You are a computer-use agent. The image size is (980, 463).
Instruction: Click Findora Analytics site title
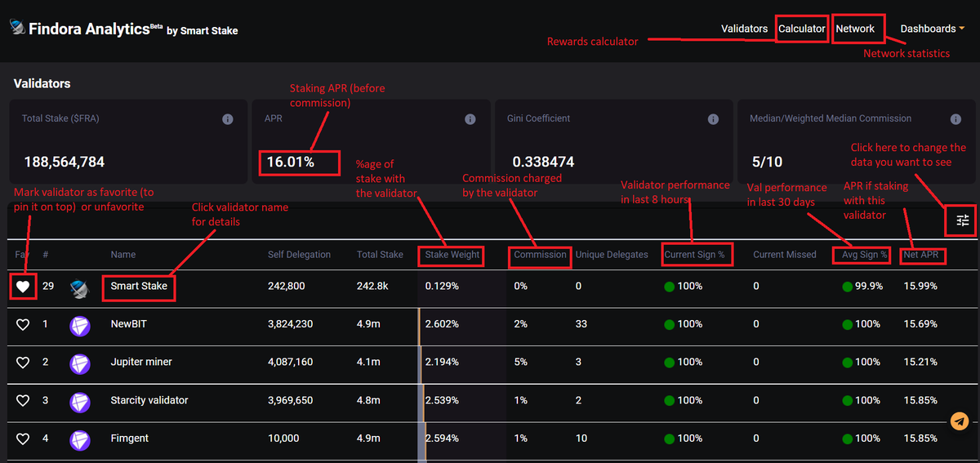tap(89, 29)
